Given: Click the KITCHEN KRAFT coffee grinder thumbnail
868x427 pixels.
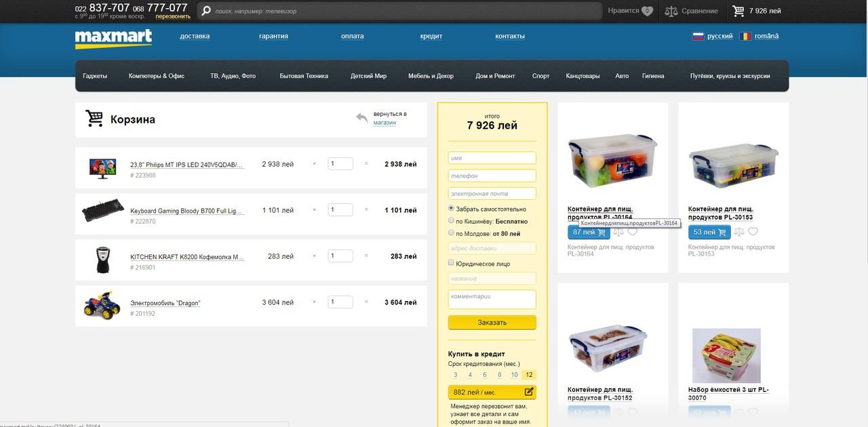Looking at the screenshot, I should click(x=102, y=260).
